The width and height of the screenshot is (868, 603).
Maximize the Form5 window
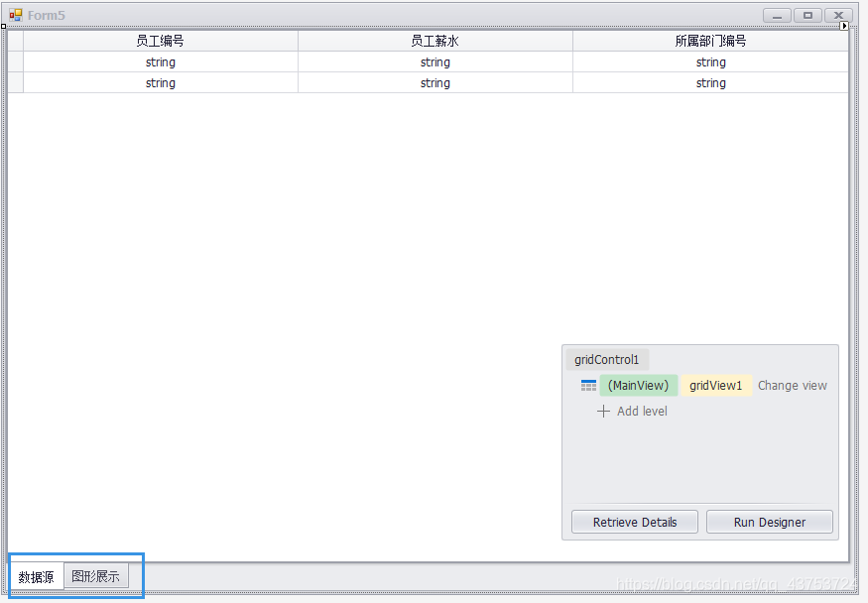807,16
